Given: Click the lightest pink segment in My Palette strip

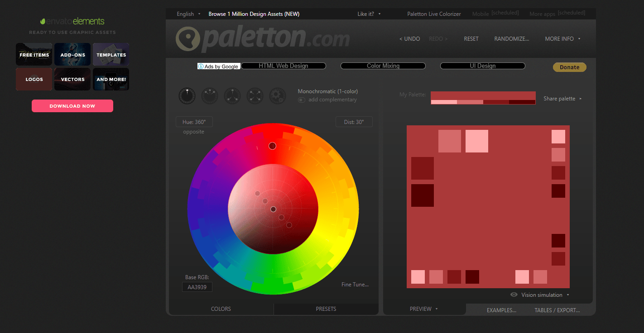Looking at the screenshot, I should coord(444,102).
